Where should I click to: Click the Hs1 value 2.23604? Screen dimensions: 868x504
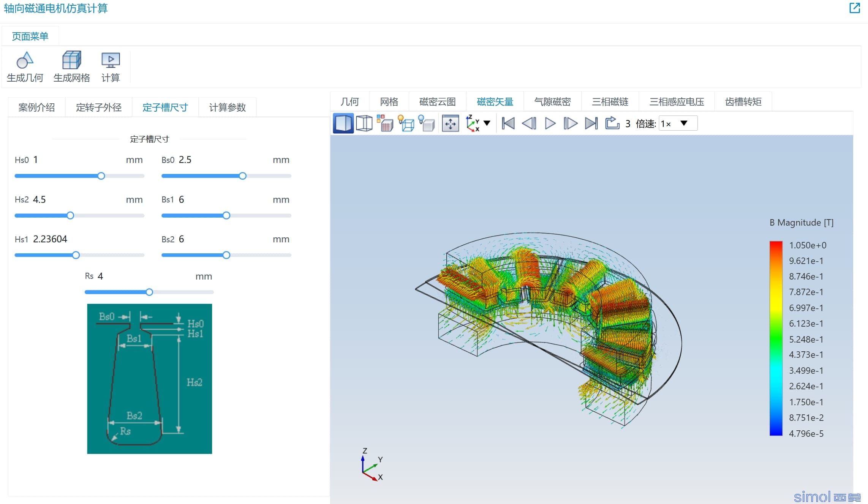pos(50,239)
